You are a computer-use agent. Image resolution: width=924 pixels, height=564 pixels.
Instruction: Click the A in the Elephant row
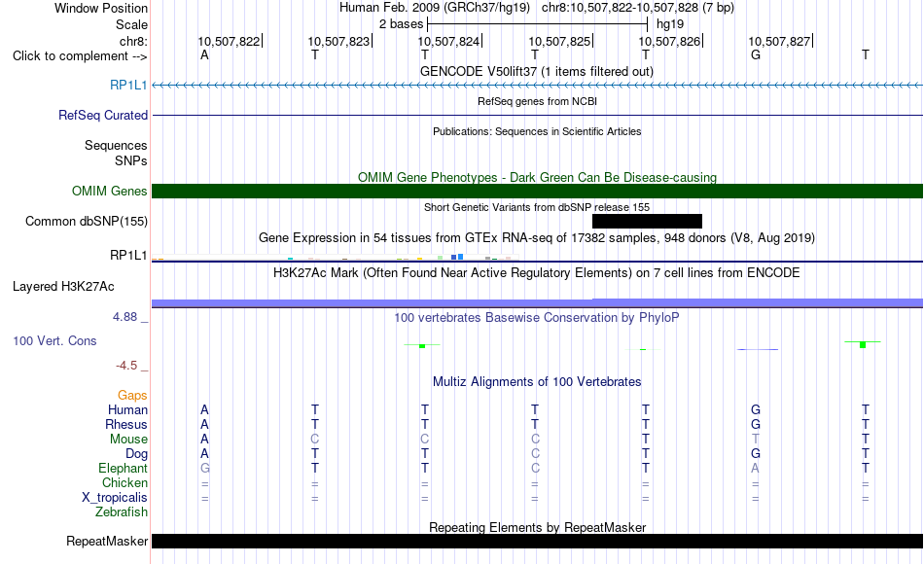756,469
